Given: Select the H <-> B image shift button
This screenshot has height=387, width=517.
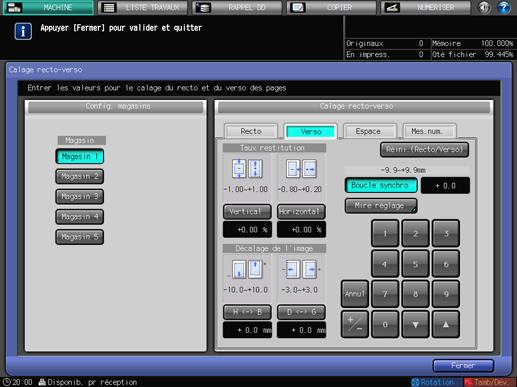Looking at the screenshot, I should pyautogui.click(x=247, y=312).
